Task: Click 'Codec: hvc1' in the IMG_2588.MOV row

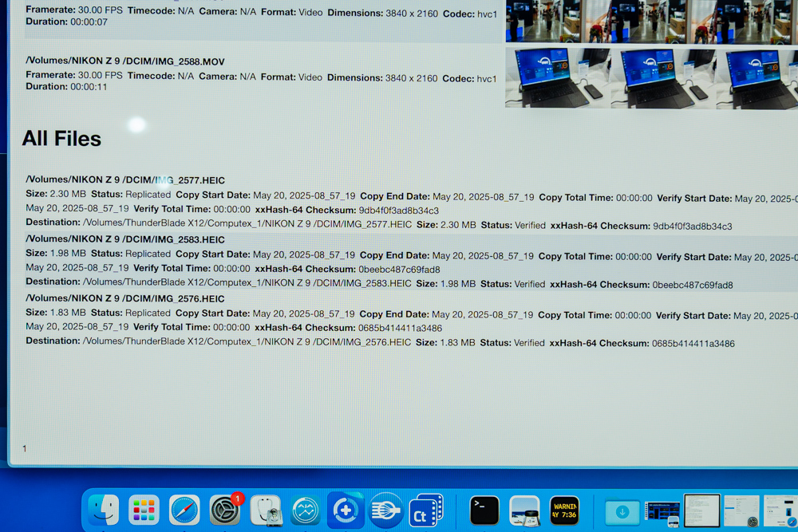Action: coord(470,79)
